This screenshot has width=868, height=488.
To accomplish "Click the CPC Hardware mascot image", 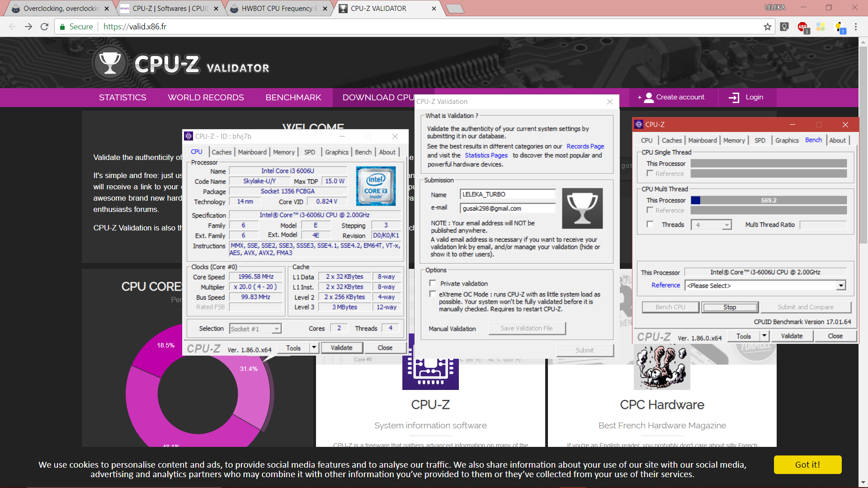I will (x=662, y=367).
